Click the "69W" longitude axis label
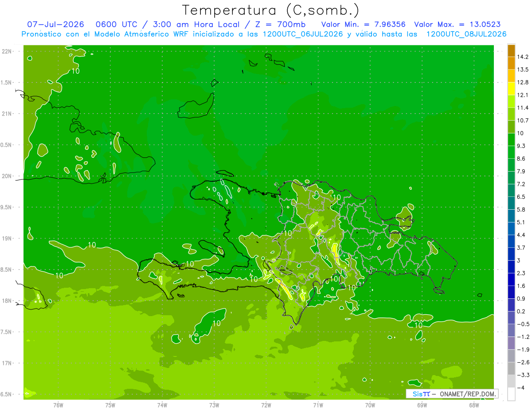Image resolution: width=532 pixels, height=411 pixels. coord(422,405)
